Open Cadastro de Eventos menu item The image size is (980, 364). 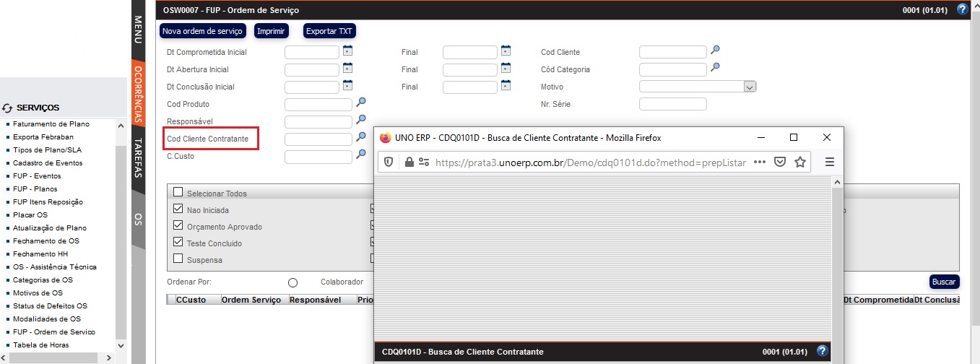(48, 162)
